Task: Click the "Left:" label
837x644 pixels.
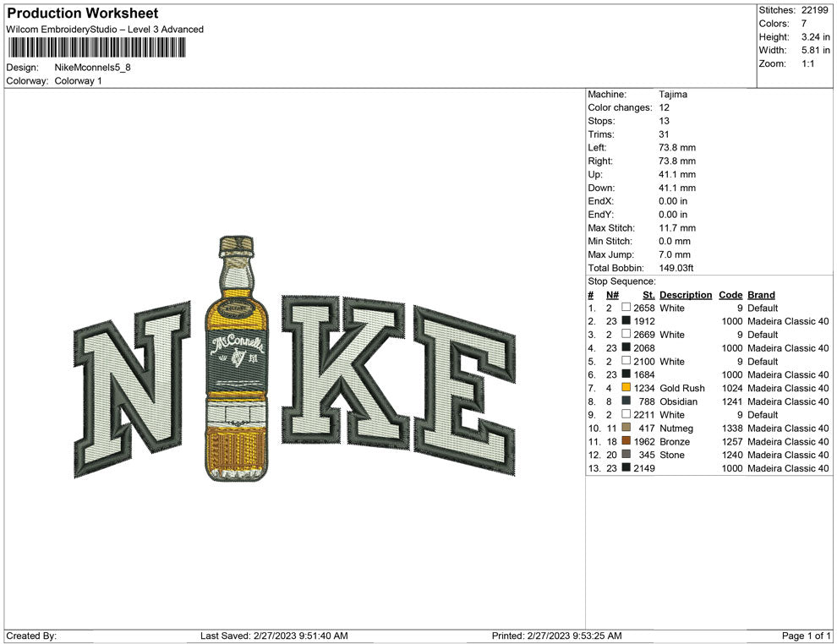Action: coord(597,147)
